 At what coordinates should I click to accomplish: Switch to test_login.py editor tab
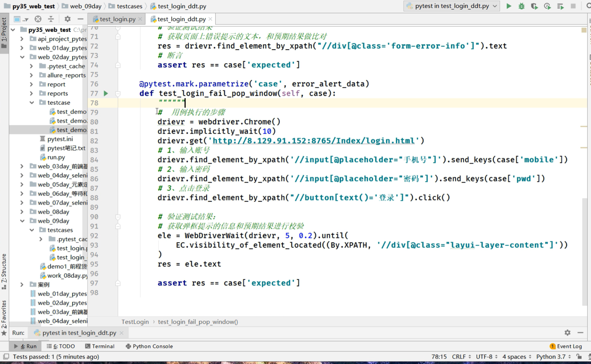pyautogui.click(x=117, y=19)
